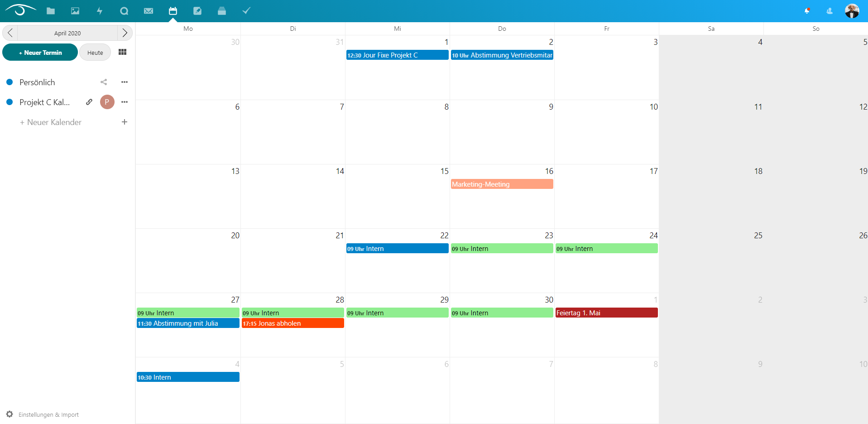
Task: Open Einstellungen & Import settings
Action: (43, 414)
